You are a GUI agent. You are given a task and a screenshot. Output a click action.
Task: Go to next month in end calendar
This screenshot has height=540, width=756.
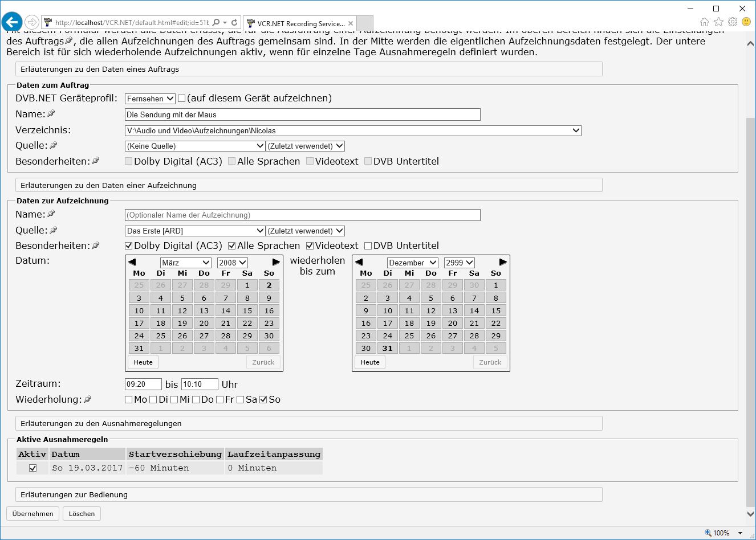pos(503,262)
